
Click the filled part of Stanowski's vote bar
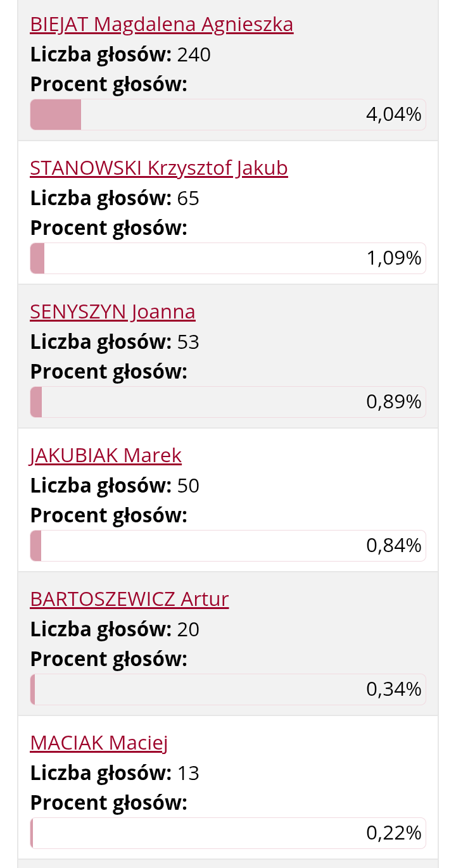[x=37, y=258]
